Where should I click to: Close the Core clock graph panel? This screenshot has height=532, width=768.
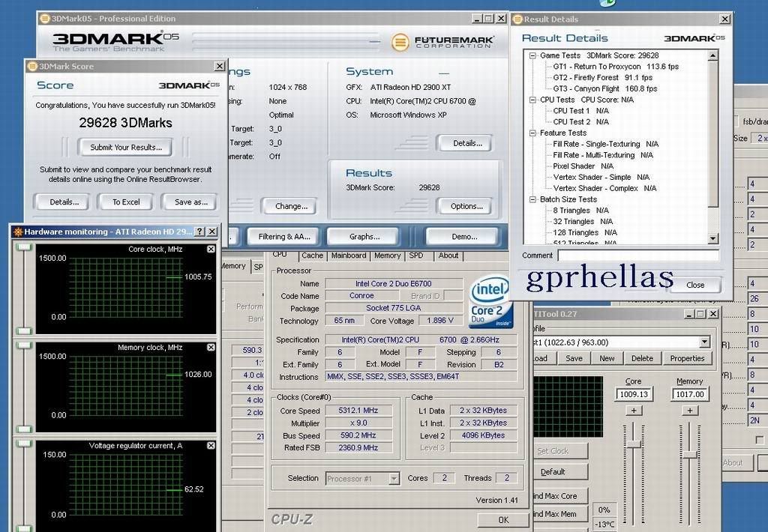pos(211,249)
